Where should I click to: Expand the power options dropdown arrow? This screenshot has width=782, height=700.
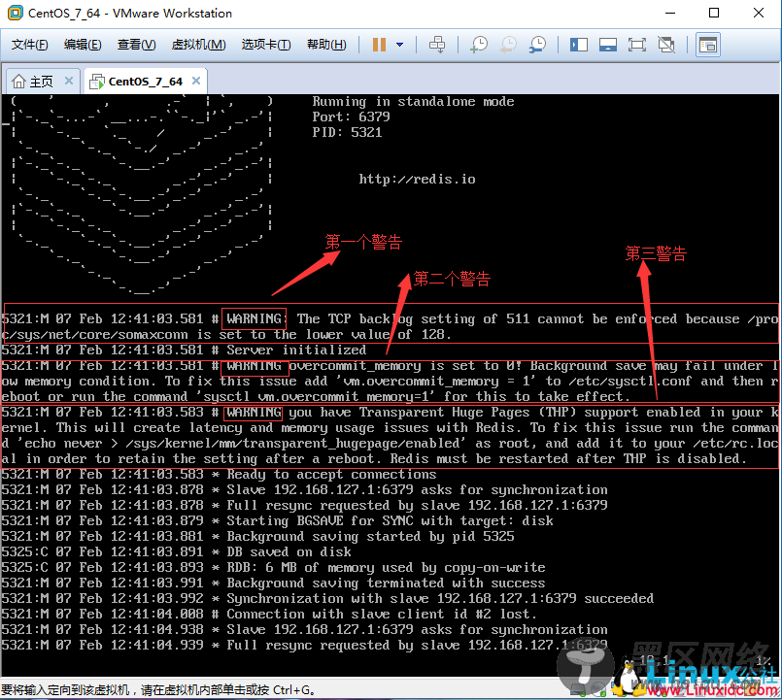click(x=399, y=45)
